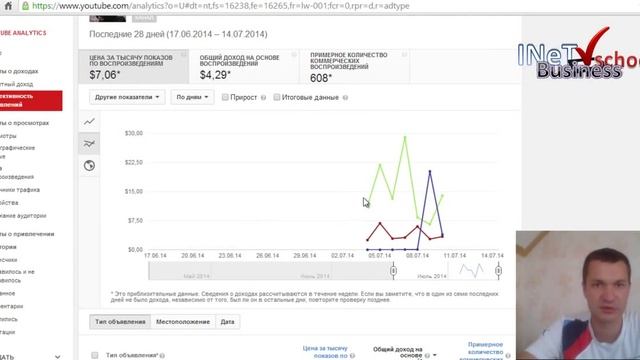
Task: Click the $30,00 y-axis label
Action: coord(133,133)
